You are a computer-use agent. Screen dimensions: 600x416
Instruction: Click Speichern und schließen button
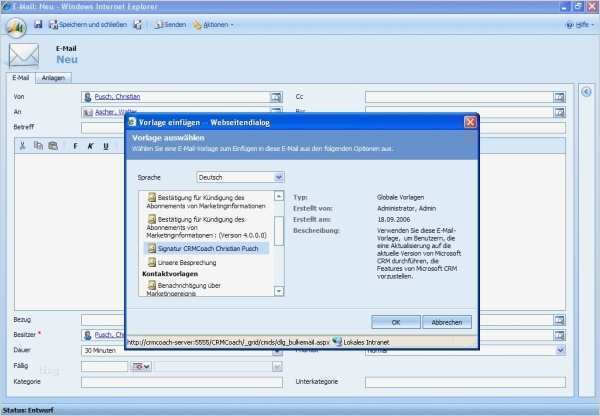click(88, 24)
